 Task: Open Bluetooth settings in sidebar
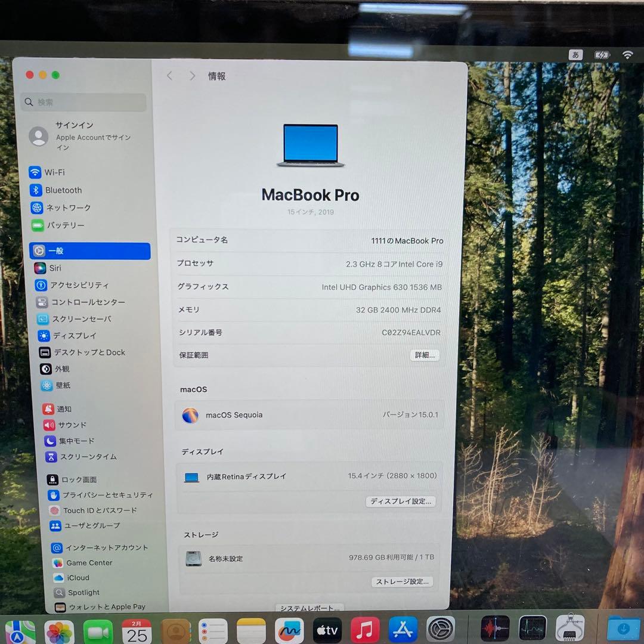56,190
